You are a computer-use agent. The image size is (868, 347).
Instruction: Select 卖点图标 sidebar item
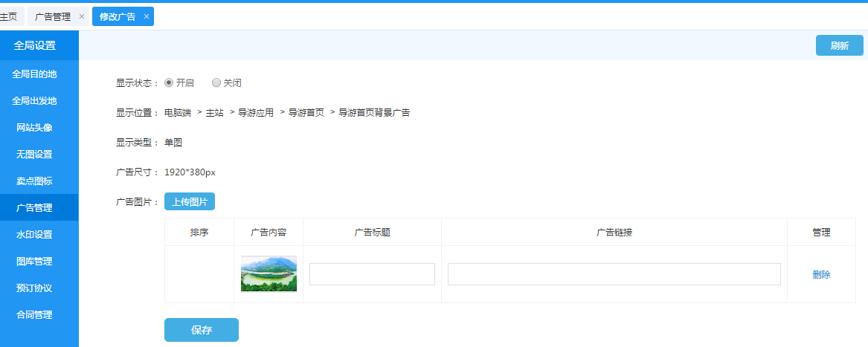(34, 181)
